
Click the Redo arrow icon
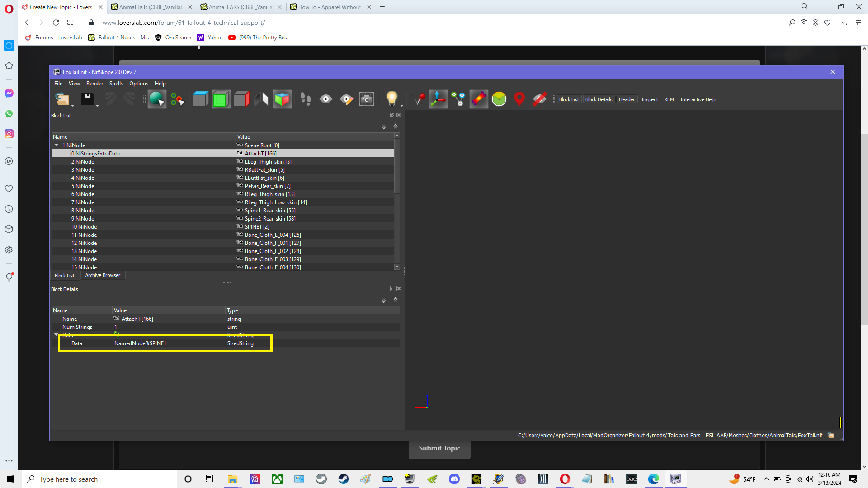(x=130, y=99)
